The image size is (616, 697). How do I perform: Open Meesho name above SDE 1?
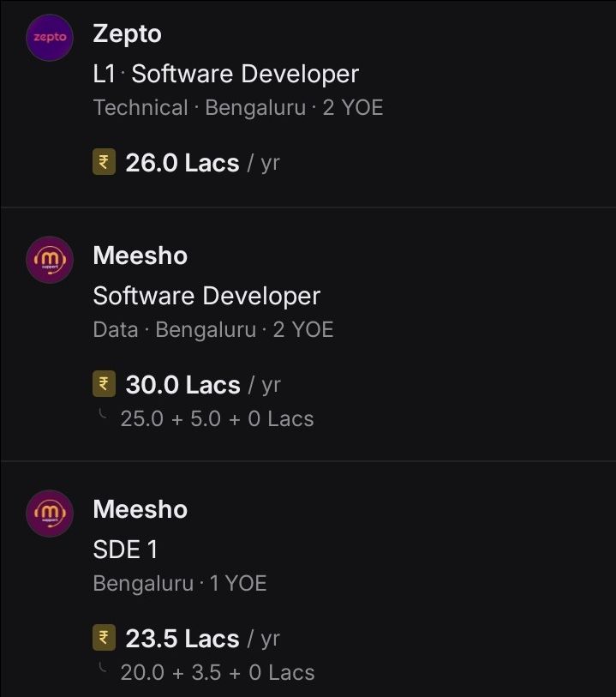coord(141,509)
